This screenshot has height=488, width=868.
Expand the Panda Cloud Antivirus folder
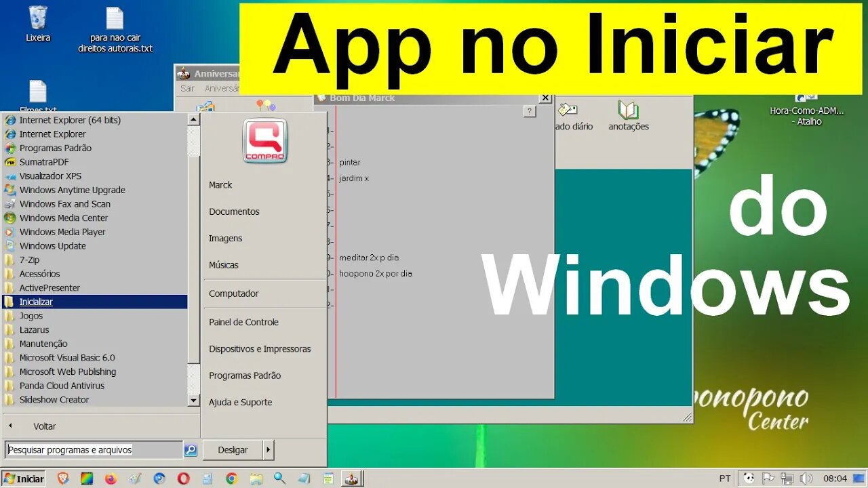pyautogui.click(x=94, y=386)
